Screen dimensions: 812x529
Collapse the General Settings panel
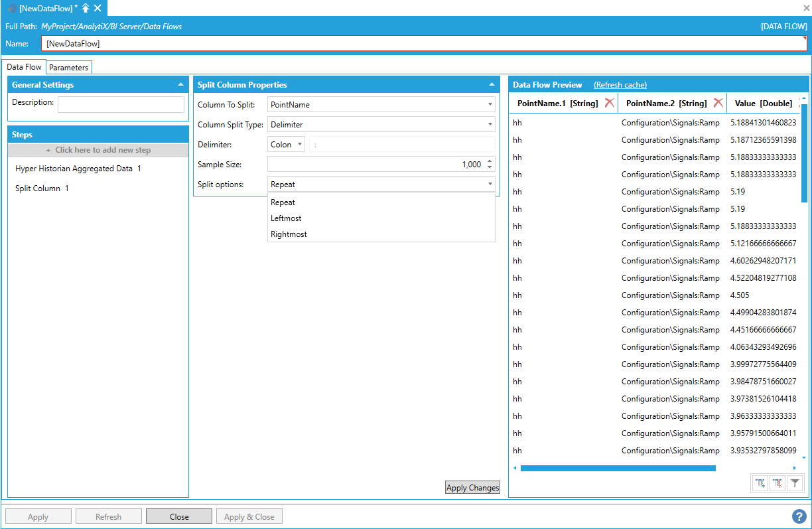click(x=180, y=85)
